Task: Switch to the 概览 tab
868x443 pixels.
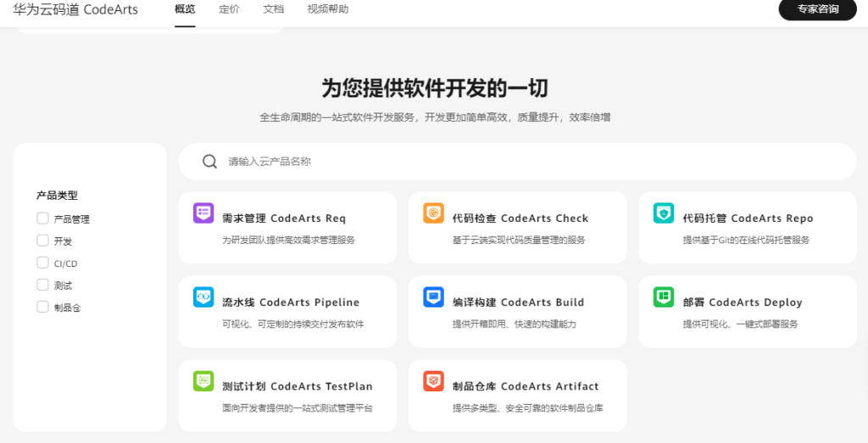Action: [185, 9]
